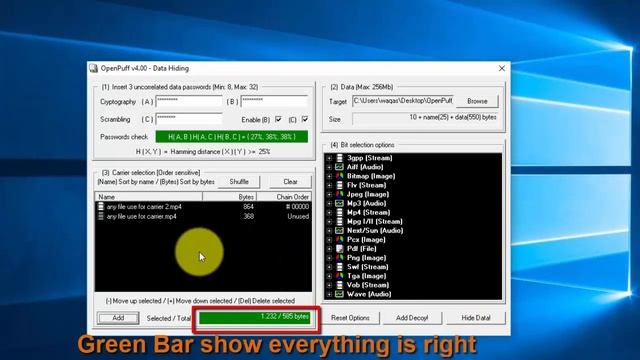
Task: Click the Mpg I/II (Stream) format icon
Action: coord(339,222)
